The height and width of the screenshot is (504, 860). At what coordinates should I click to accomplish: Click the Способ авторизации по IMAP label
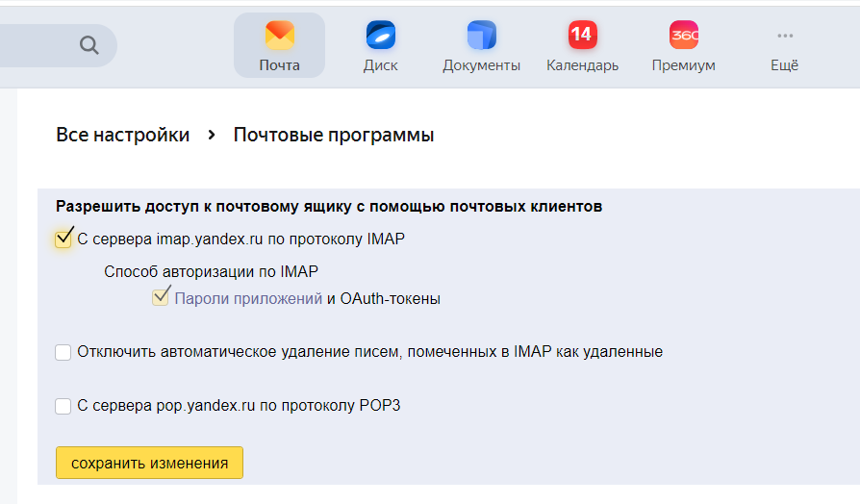click(211, 271)
